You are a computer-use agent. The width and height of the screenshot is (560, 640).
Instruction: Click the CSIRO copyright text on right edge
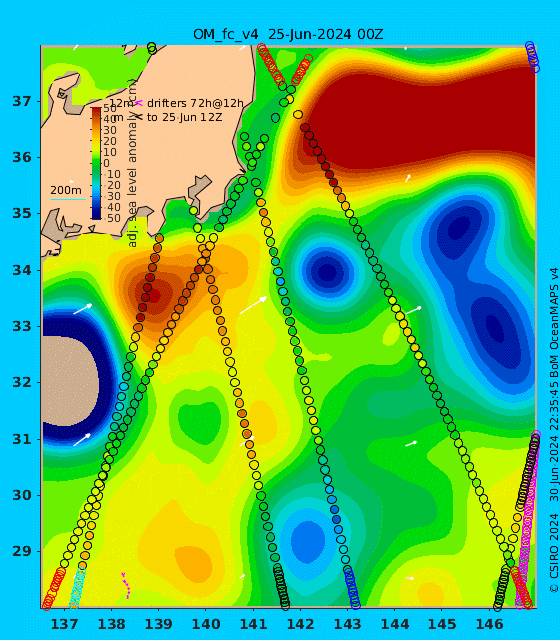[553, 429]
